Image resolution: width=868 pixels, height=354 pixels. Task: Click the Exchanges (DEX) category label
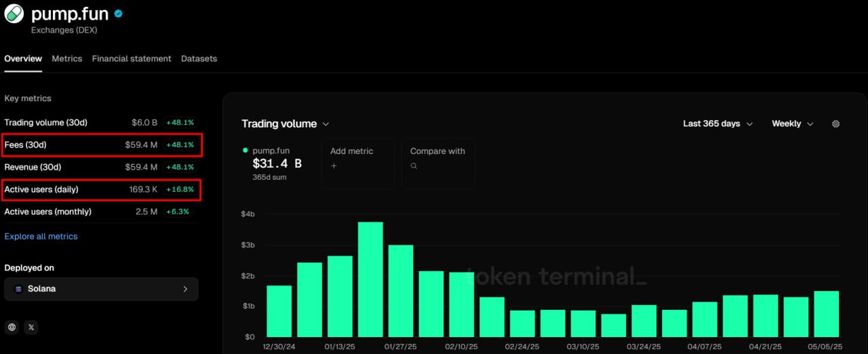point(64,31)
